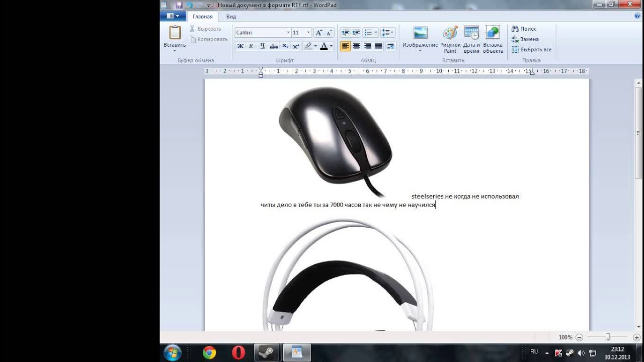Toggle underline (Ч) formatting
Screen dimensions: 644x362
tap(262, 46)
